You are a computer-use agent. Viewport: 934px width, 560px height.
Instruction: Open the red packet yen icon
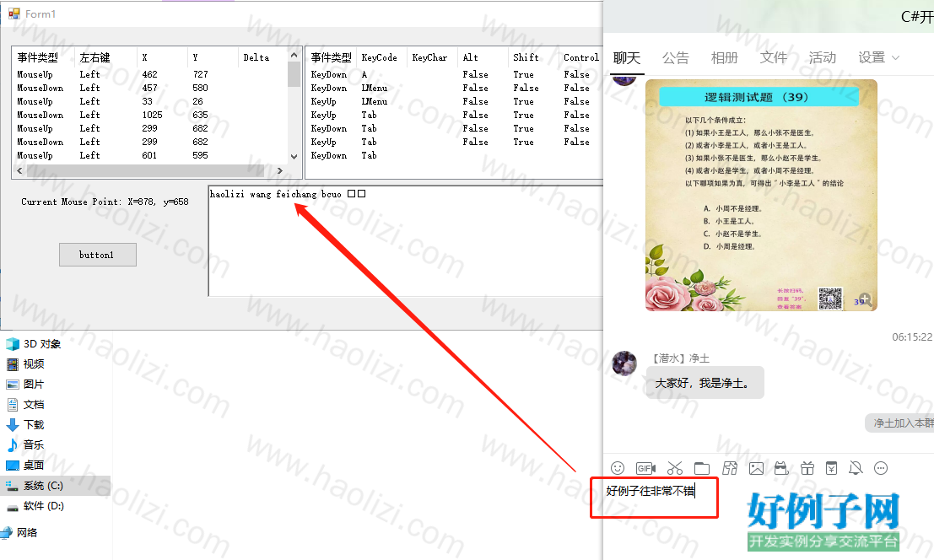click(x=832, y=468)
